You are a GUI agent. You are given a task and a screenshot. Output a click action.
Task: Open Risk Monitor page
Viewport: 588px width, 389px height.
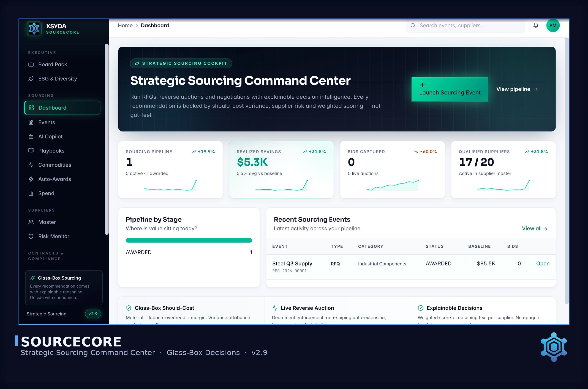(x=62, y=236)
